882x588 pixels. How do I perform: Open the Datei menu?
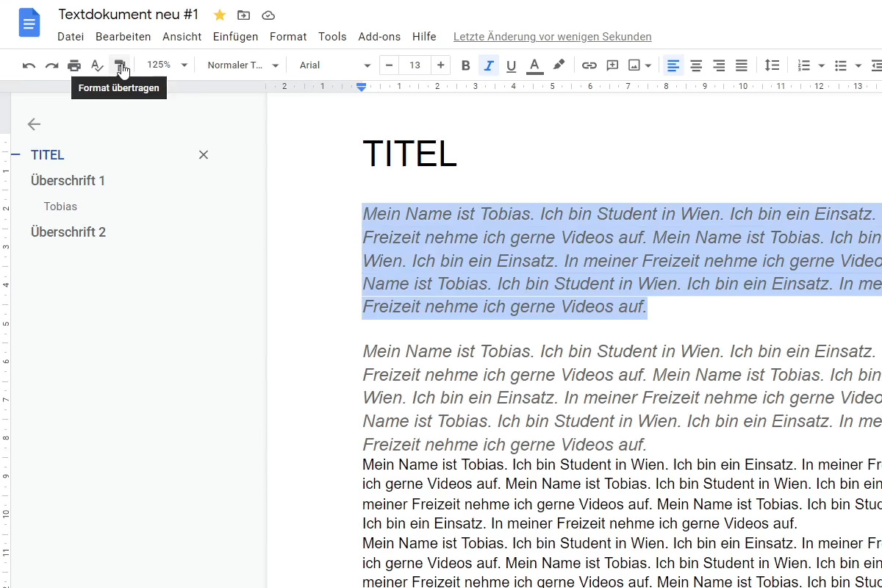point(71,37)
